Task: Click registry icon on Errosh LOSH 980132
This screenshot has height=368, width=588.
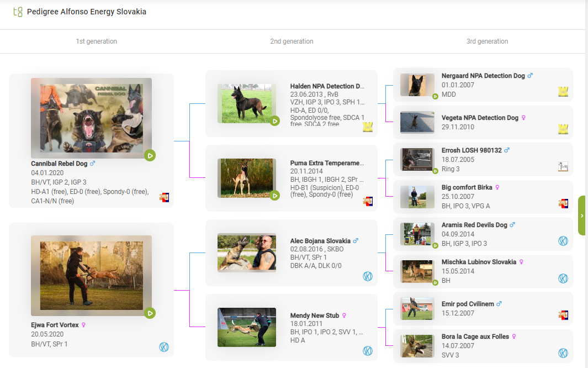Action: click(563, 166)
